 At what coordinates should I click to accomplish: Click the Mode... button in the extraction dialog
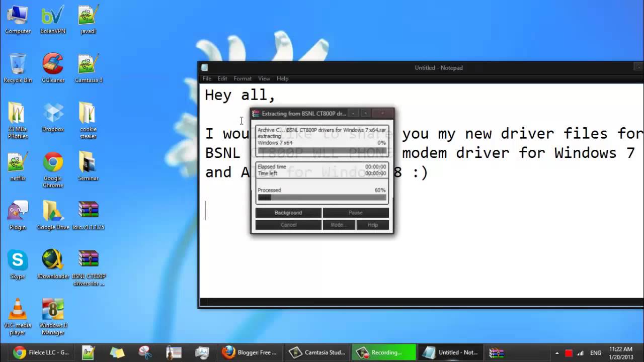339,225
